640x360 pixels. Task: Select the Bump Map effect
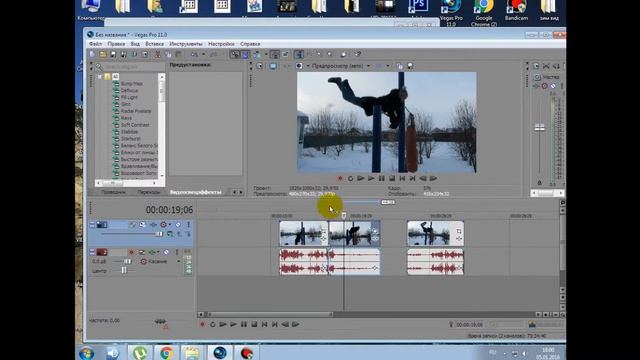point(131,83)
